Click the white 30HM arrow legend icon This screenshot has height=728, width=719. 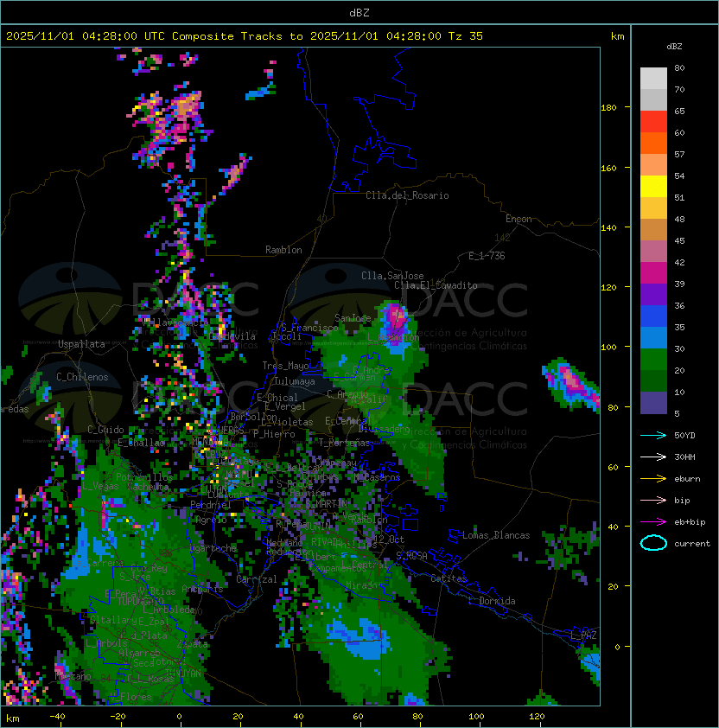point(653,457)
